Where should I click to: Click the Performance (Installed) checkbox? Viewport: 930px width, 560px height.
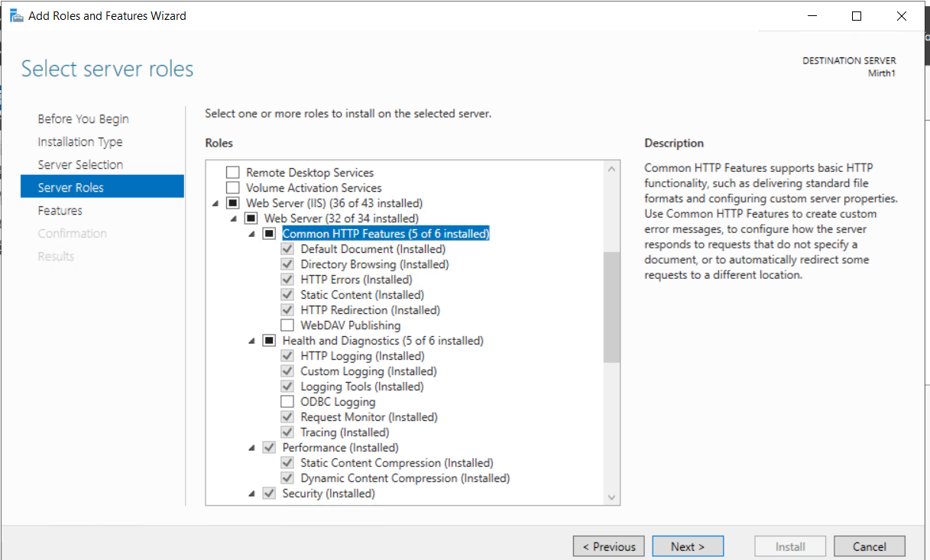click(x=269, y=448)
